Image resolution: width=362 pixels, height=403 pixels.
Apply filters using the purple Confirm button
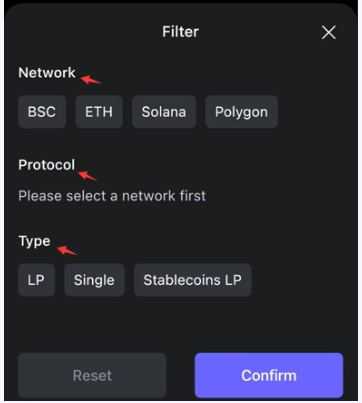(269, 375)
